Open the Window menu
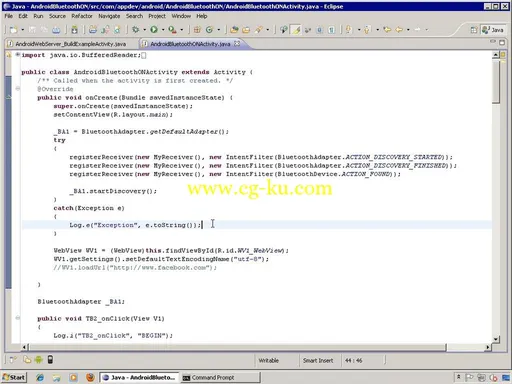This screenshot has width=512, height=384. pos(181,16)
